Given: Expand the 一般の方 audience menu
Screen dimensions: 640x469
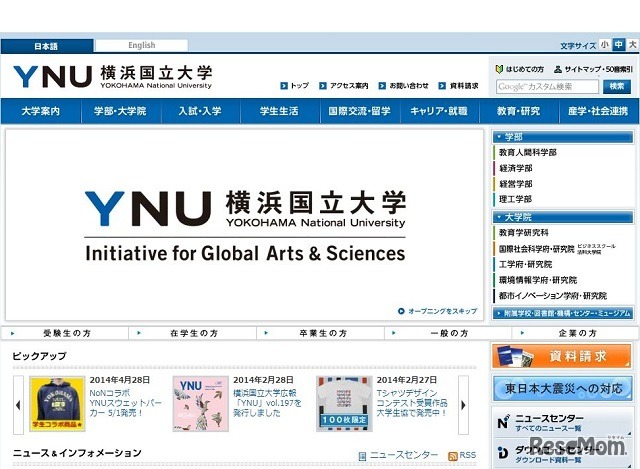Looking at the screenshot, I should [448, 333].
